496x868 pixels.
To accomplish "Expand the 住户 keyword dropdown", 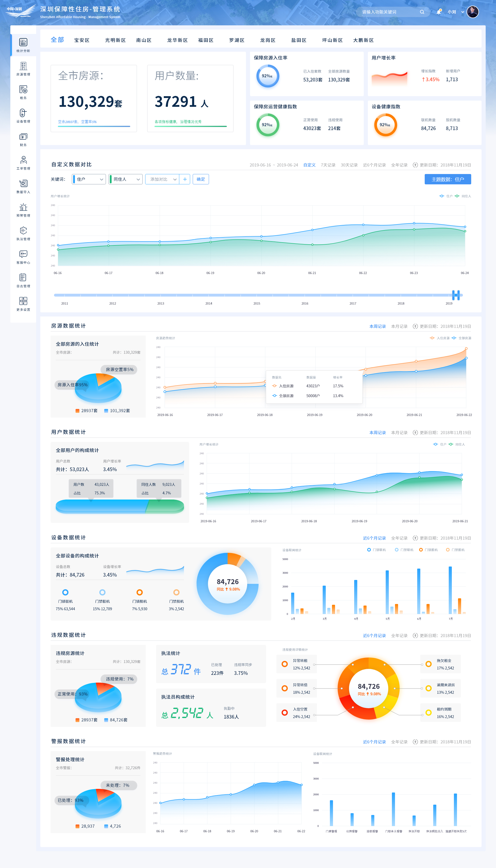I will tap(89, 179).
